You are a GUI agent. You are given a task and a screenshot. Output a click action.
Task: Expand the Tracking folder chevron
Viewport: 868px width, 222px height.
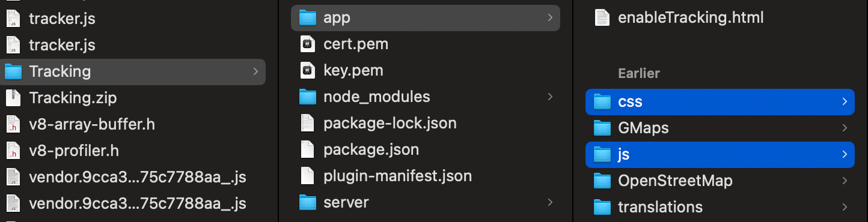pyautogui.click(x=255, y=71)
